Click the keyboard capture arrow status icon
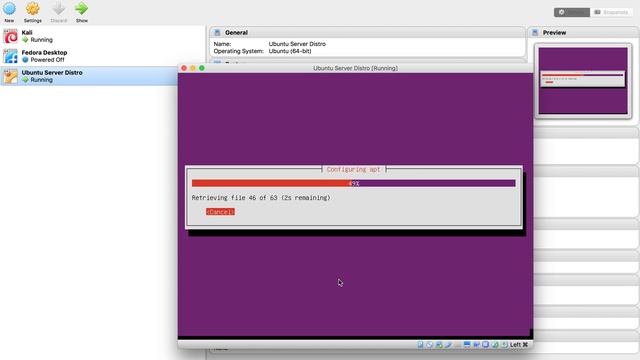Viewport: 640px width, 360px height. coord(504,345)
